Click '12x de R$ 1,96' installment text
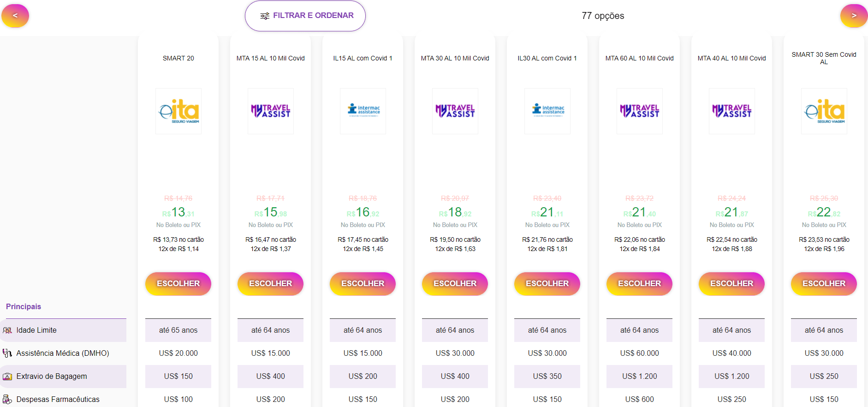 point(824,249)
